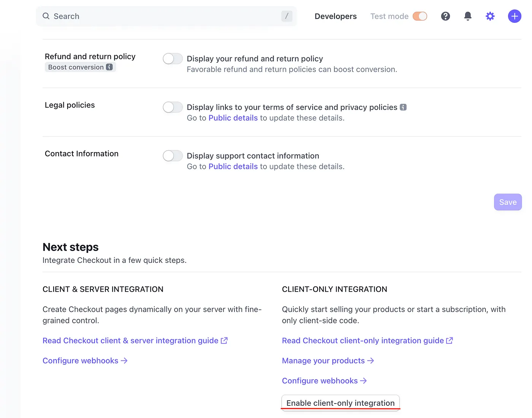Enable display of legal policy links
This screenshot has width=532, height=418.
pos(173,107)
